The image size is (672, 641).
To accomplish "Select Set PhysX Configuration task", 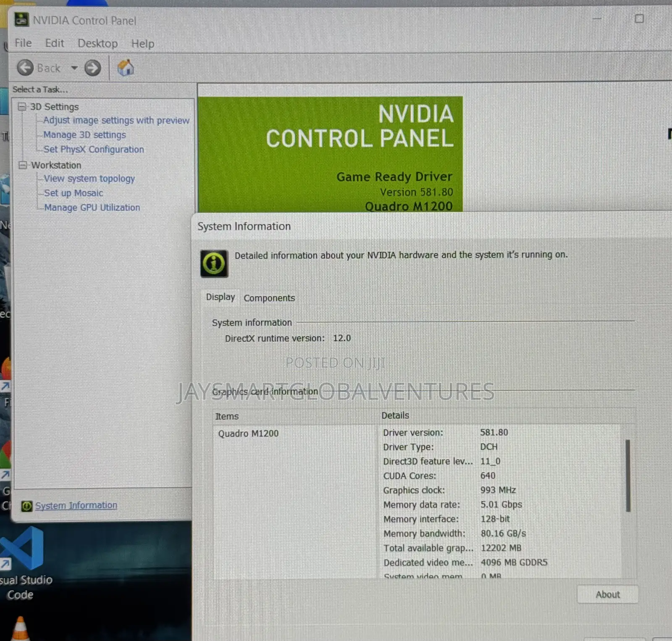I will click(x=94, y=149).
